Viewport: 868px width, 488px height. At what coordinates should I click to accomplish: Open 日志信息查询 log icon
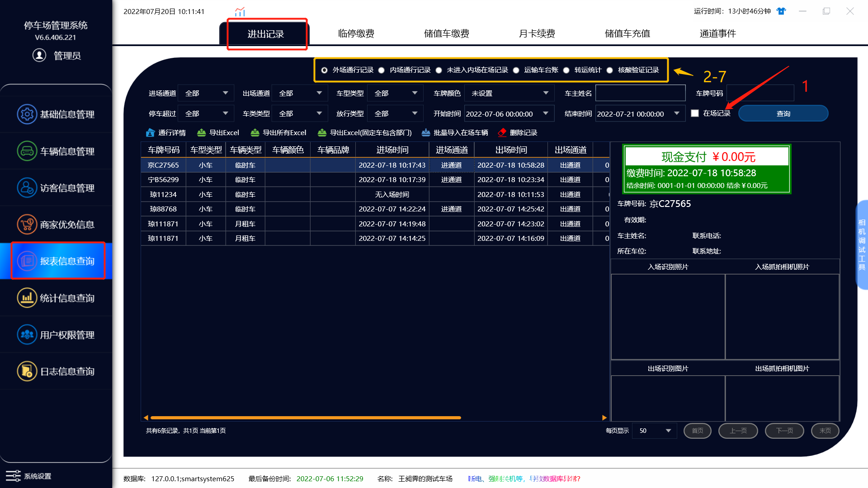[27, 371]
